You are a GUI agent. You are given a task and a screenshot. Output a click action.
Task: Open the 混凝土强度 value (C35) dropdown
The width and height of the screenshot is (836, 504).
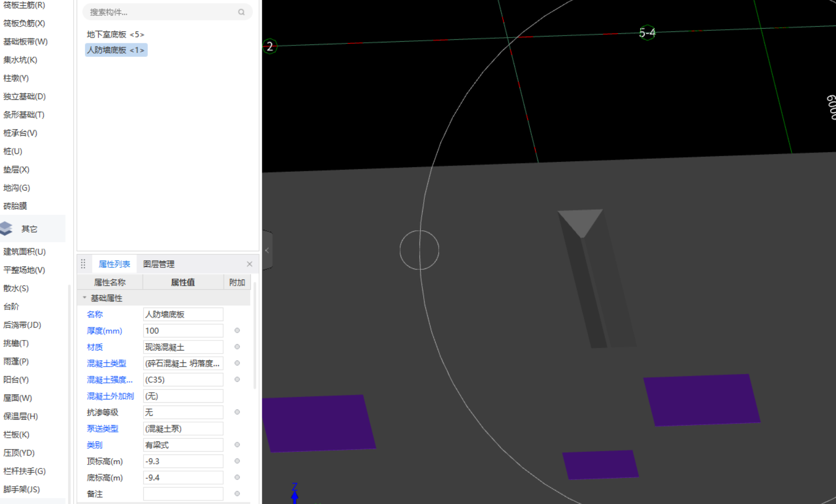click(183, 380)
